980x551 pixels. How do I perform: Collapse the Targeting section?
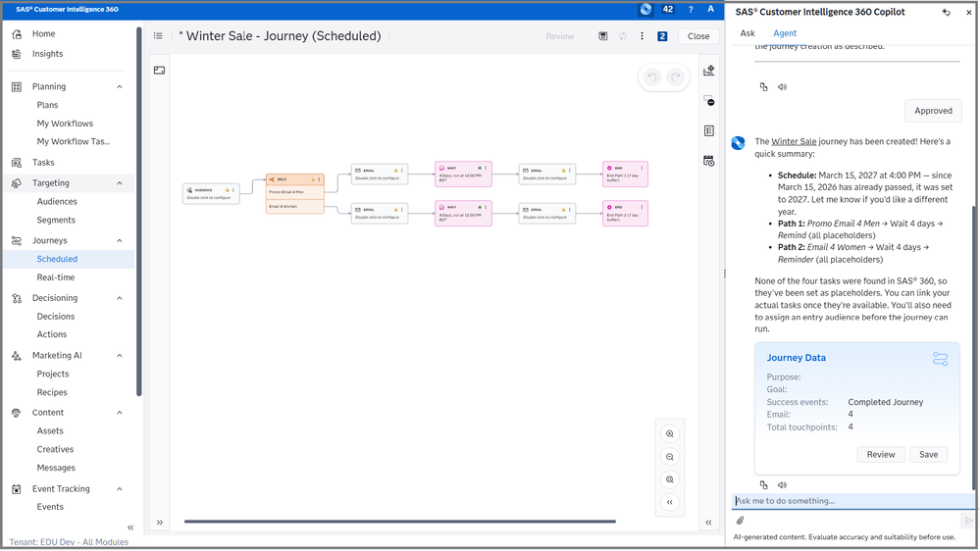click(x=120, y=183)
